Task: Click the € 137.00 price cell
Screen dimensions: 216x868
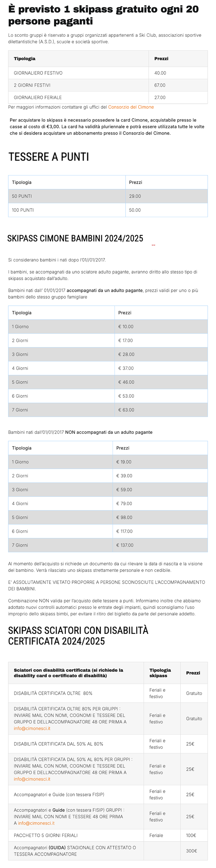Action: (x=125, y=545)
